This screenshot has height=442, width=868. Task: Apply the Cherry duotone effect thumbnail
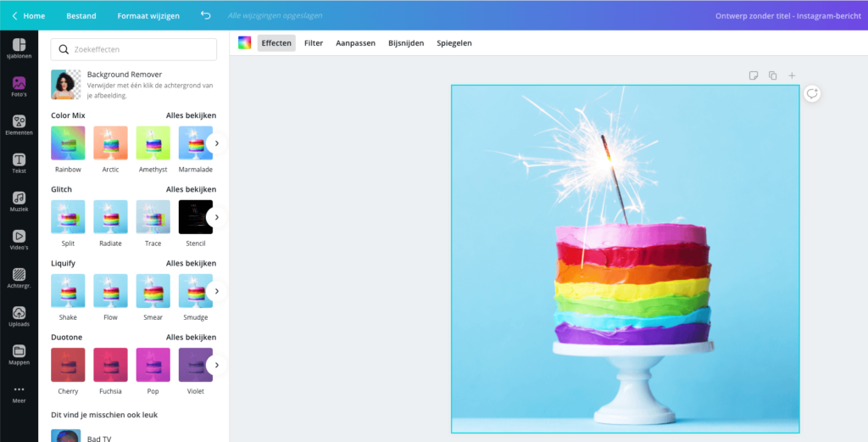pyautogui.click(x=68, y=365)
